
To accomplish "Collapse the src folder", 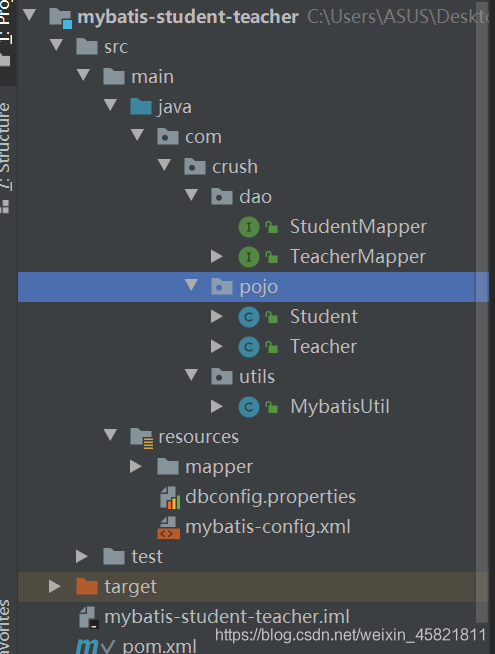I will tap(56, 45).
